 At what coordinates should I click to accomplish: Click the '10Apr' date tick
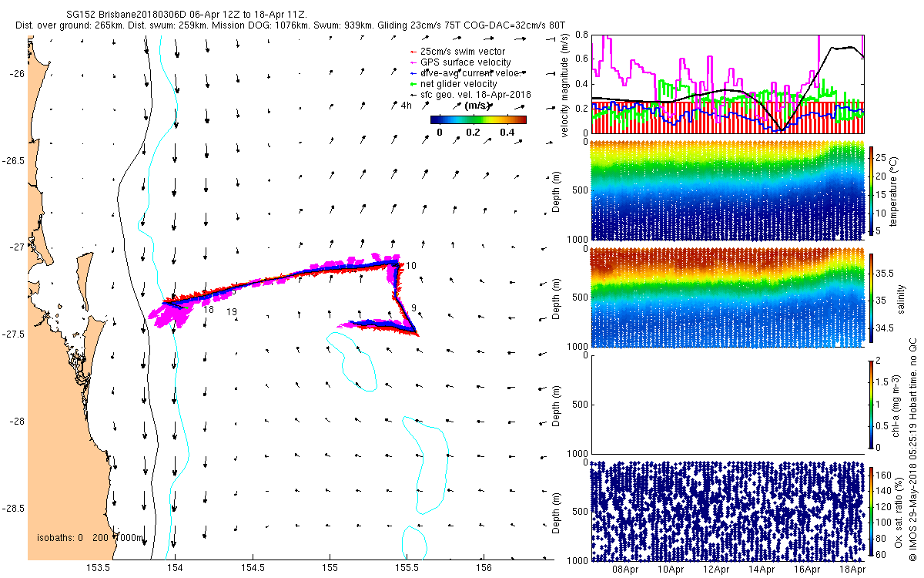(x=670, y=570)
